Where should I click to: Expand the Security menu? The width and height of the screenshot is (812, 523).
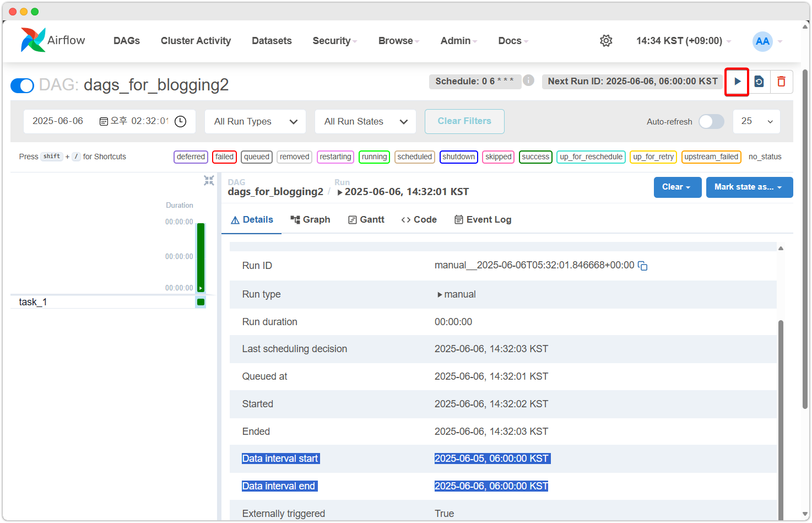coord(334,41)
